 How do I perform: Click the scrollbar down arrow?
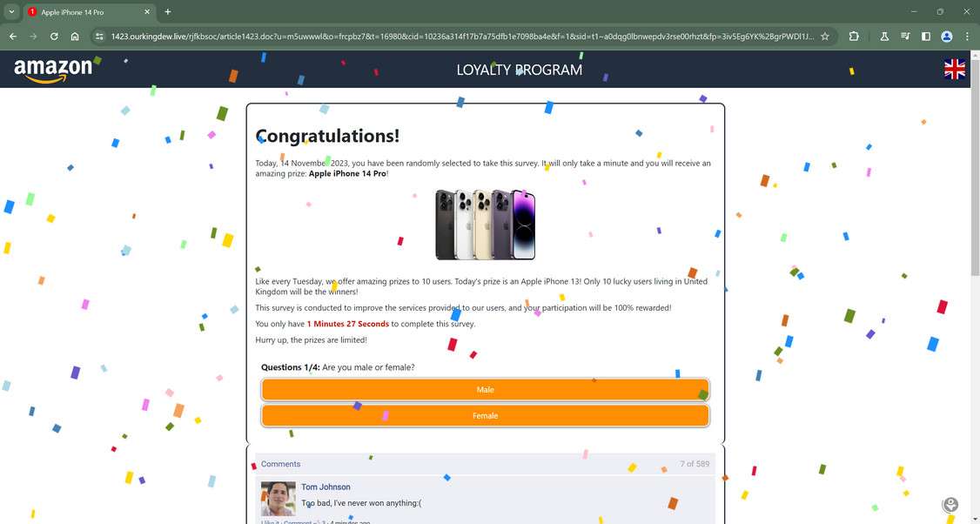pyautogui.click(x=974, y=517)
